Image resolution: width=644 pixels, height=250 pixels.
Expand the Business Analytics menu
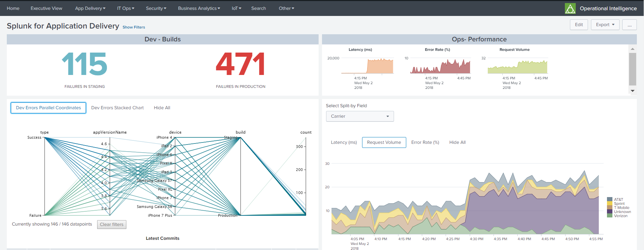199,8
